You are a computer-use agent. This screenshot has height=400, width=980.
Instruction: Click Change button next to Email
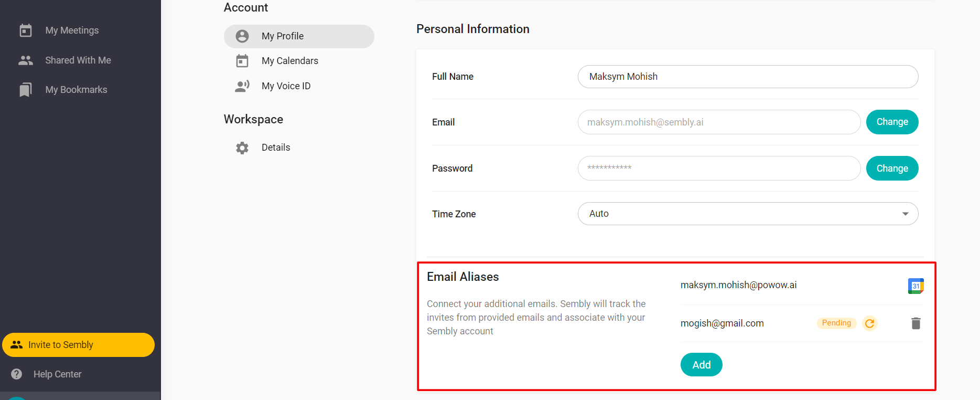point(892,122)
